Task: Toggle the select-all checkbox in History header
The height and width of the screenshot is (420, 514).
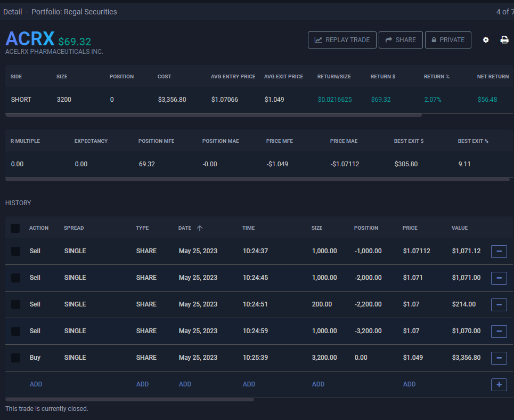Action: click(x=15, y=228)
